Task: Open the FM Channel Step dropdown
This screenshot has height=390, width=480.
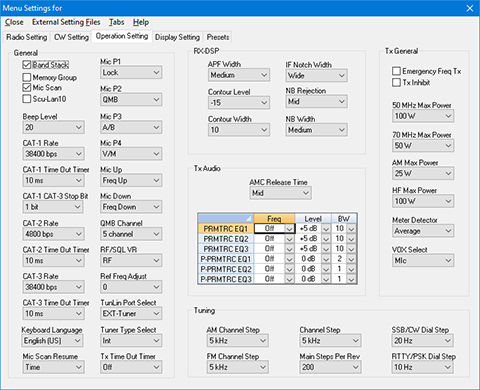Action: 238,367
